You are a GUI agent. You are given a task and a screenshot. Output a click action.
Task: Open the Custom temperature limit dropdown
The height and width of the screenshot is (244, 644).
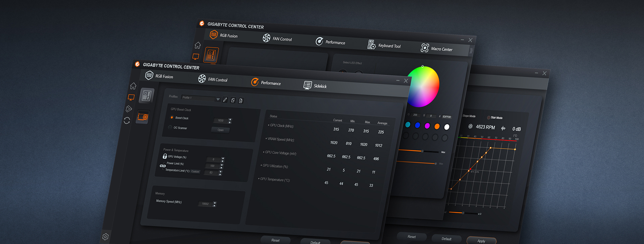click(x=195, y=172)
